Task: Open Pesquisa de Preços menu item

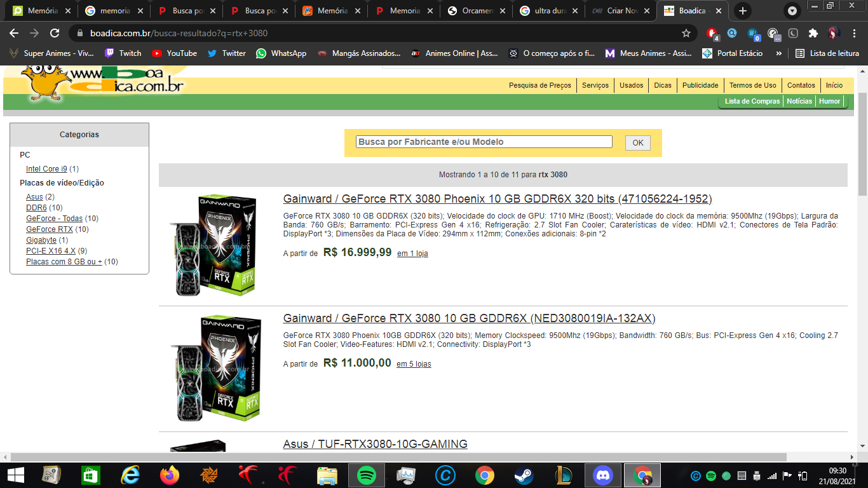Action: click(539, 85)
